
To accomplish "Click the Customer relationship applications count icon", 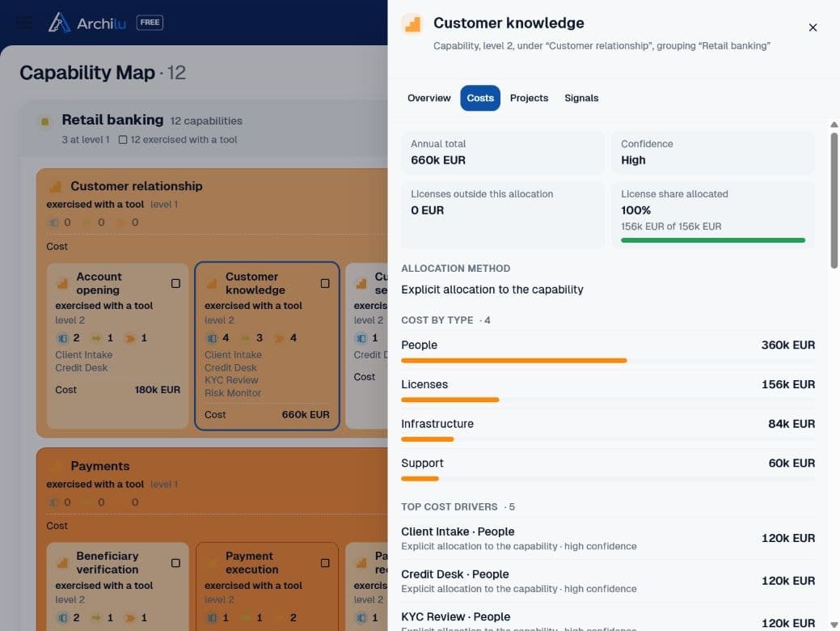I will (x=53, y=222).
